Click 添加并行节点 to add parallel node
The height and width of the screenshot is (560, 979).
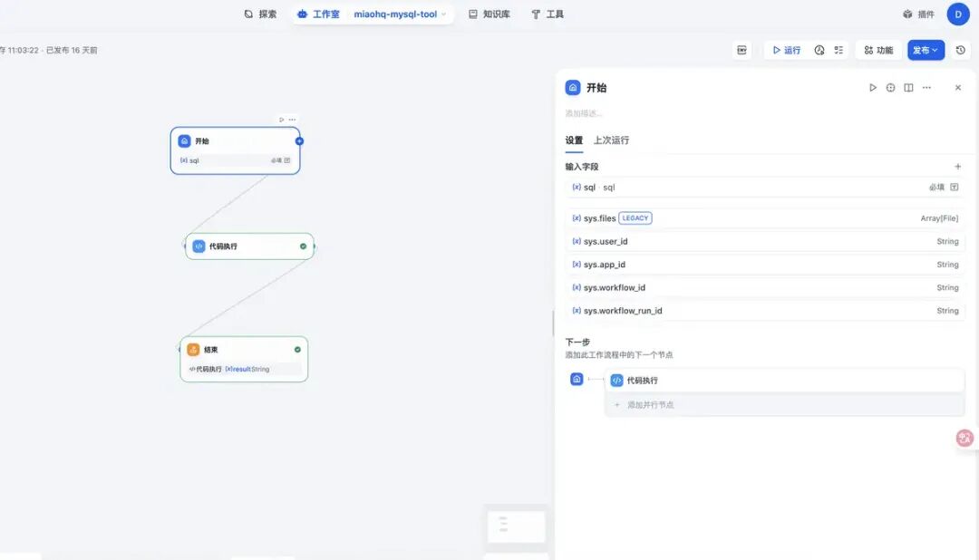point(785,404)
